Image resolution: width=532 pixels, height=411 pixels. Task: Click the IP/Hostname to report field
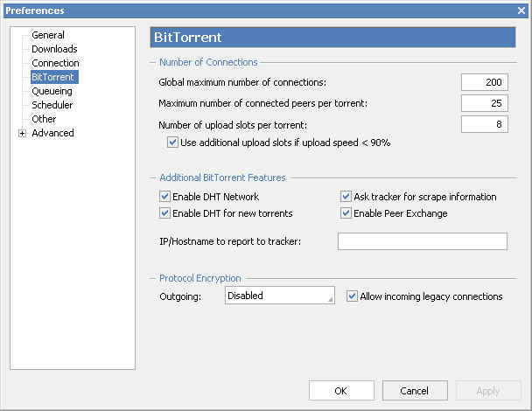click(423, 241)
